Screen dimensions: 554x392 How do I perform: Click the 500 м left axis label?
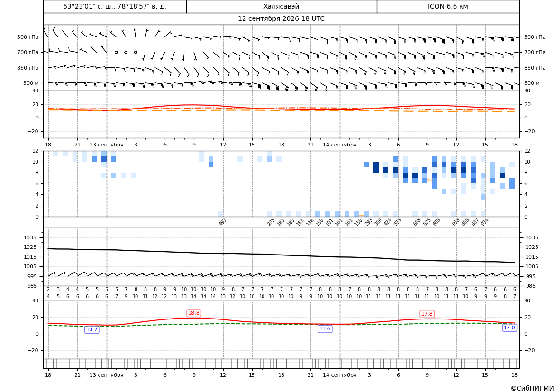[x=31, y=83]
